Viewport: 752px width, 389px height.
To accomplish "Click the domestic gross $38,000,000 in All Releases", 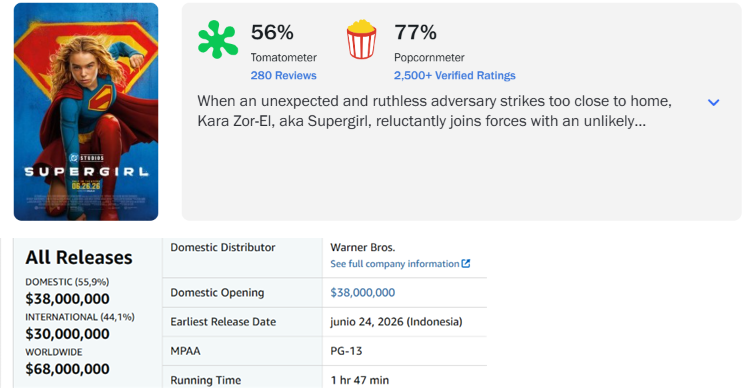I will pos(68,299).
